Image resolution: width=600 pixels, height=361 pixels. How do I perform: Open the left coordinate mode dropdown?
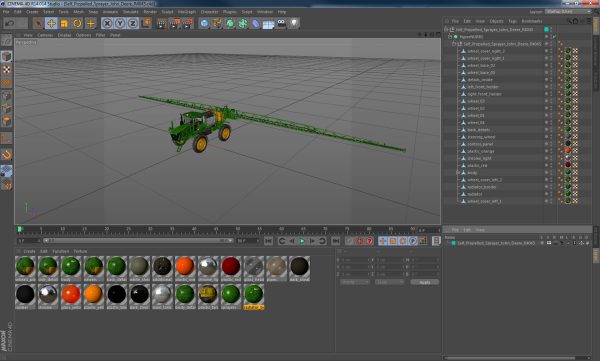[355, 282]
